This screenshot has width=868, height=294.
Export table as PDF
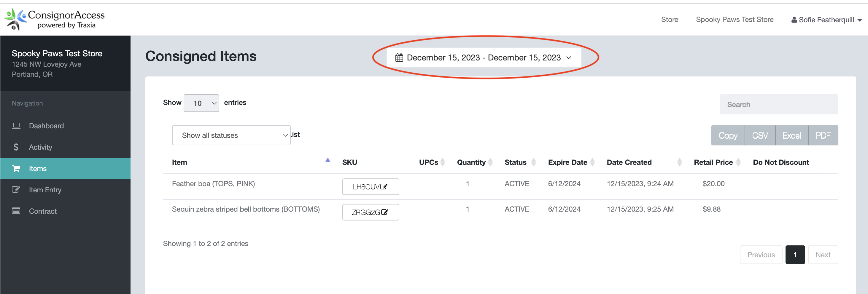[x=823, y=135]
